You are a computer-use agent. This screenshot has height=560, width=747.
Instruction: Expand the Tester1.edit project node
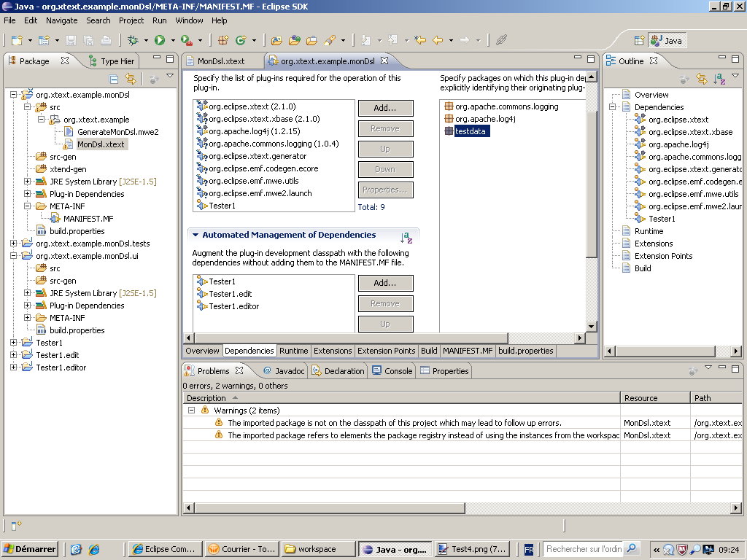click(x=13, y=355)
